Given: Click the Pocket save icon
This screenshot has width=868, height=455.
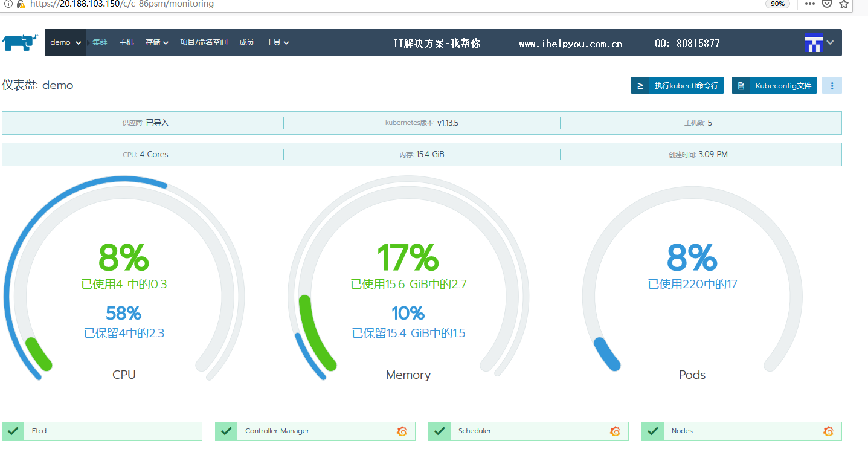Looking at the screenshot, I should point(827,4).
